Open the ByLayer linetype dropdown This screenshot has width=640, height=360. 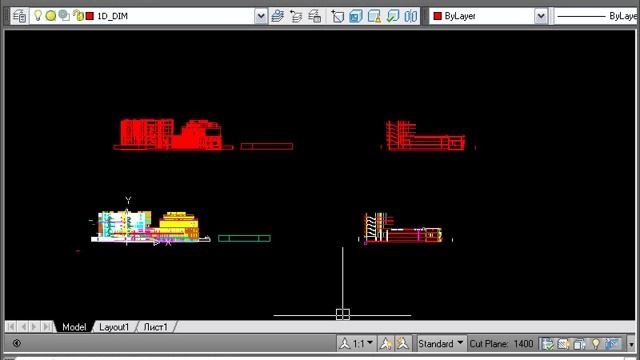click(x=597, y=16)
